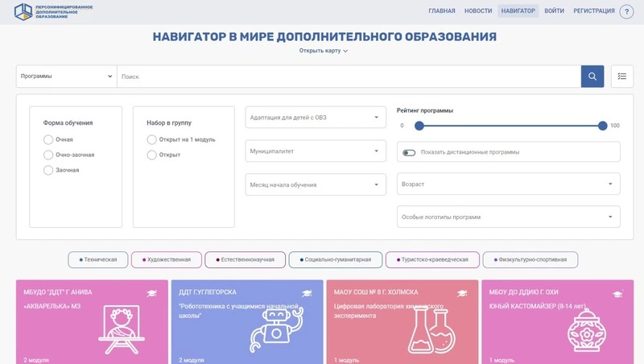The image size is (644, 364).
Task: Click the help question mark icon
Action: tap(627, 11)
